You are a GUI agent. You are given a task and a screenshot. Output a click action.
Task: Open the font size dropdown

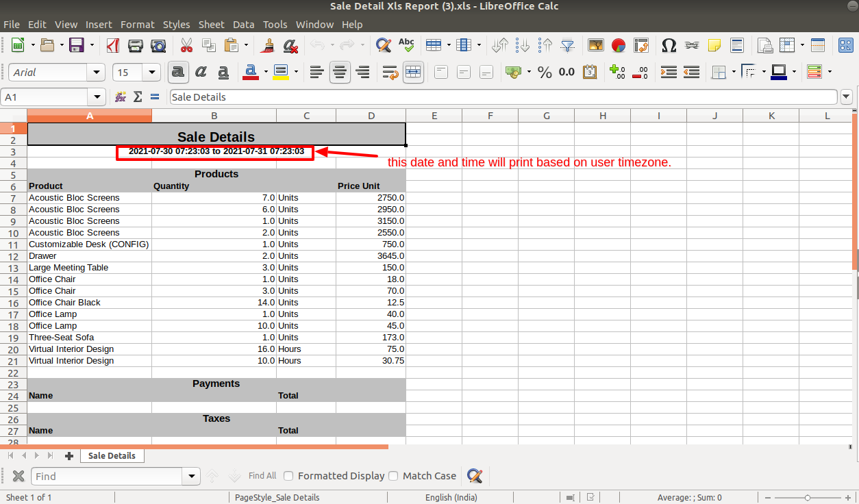(152, 73)
